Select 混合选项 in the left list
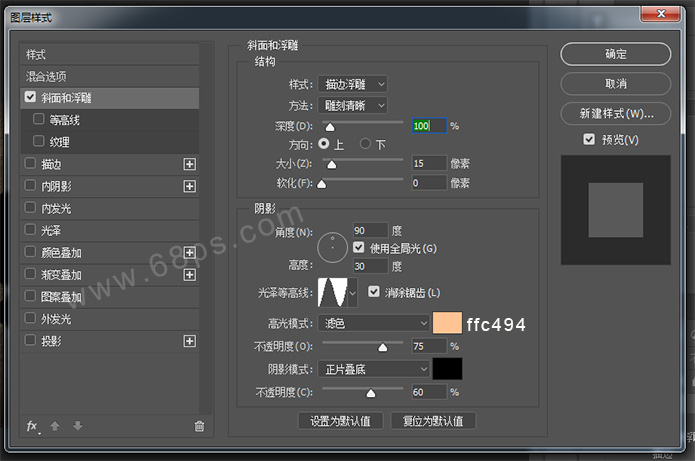Image resolution: width=695 pixels, height=461 pixels. [109, 76]
